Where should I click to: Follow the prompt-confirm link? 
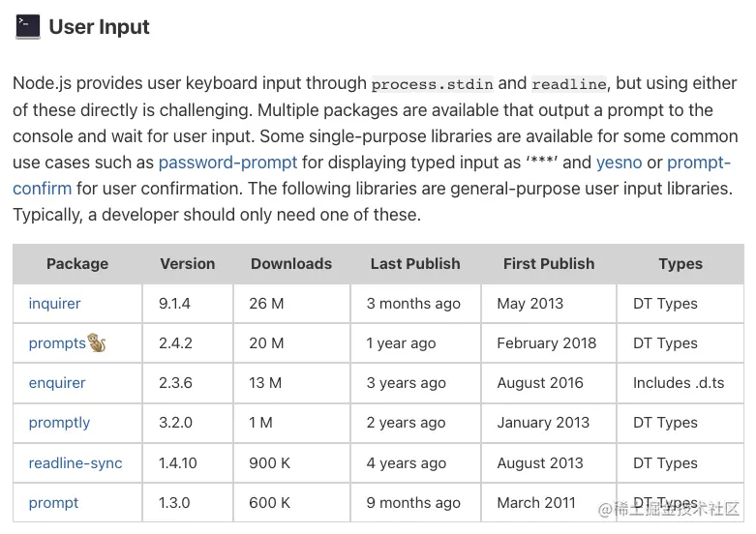click(x=699, y=163)
